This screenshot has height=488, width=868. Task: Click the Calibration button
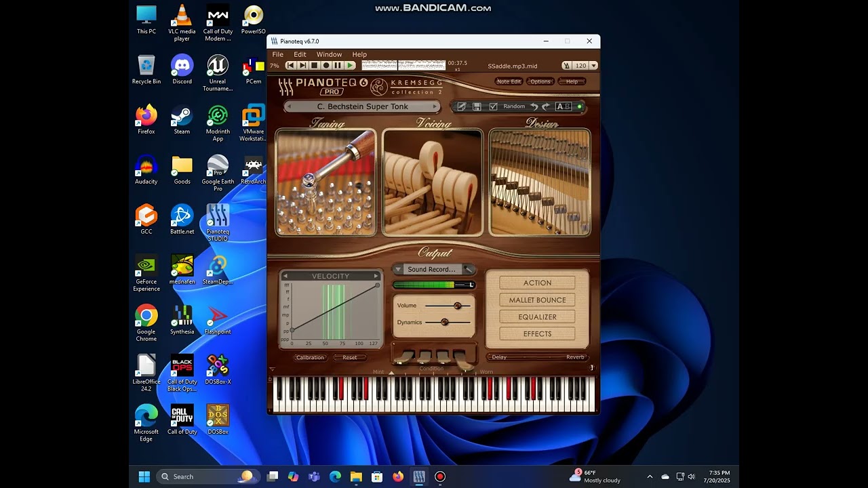click(x=310, y=357)
